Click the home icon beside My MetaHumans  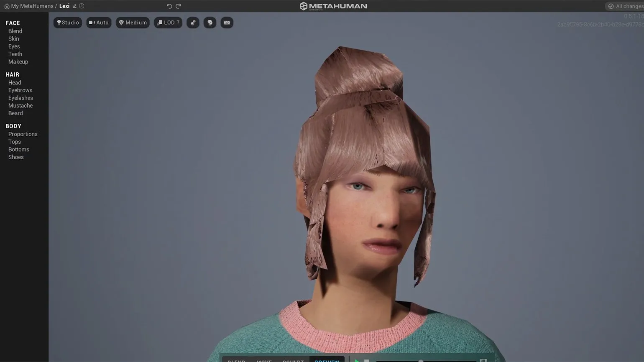(x=7, y=6)
